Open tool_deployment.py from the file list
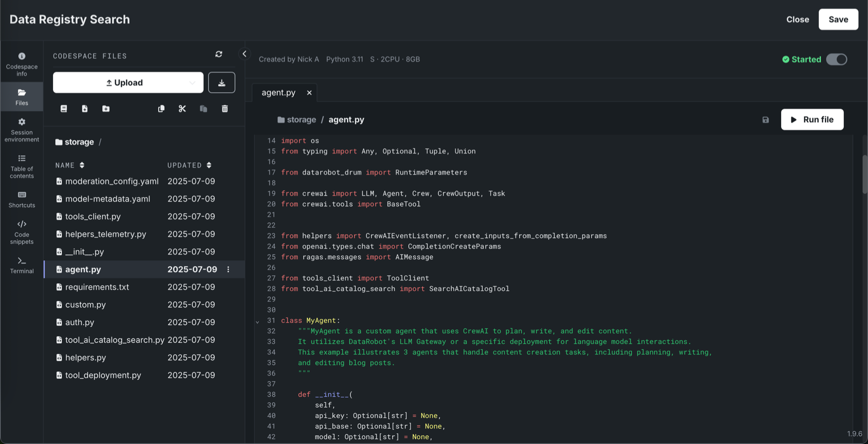Screen dimensions: 868x444 [x=103, y=375]
